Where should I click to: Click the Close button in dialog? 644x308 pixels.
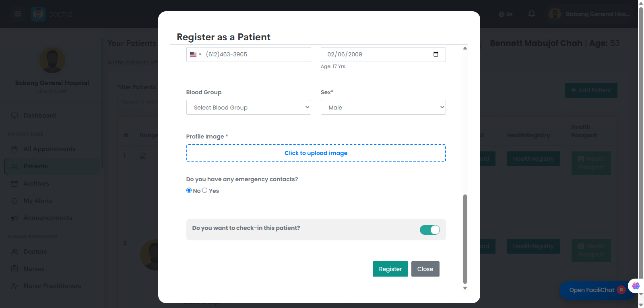tap(425, 269)
